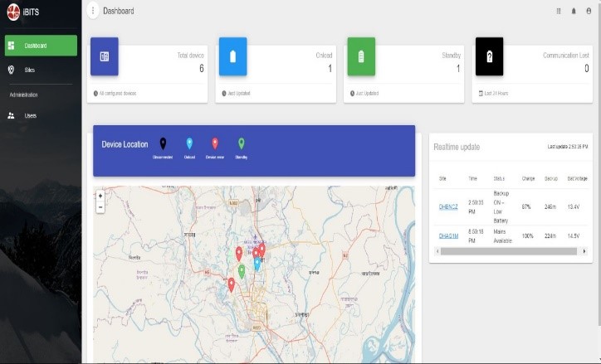
Task: Select the Device error legend pin
Action: point(215,144)
